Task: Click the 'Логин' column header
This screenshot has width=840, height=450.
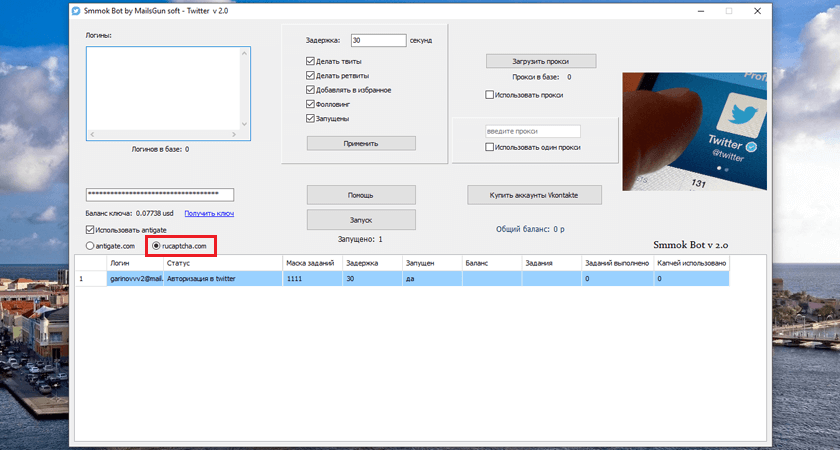Action: click(135, 264)
